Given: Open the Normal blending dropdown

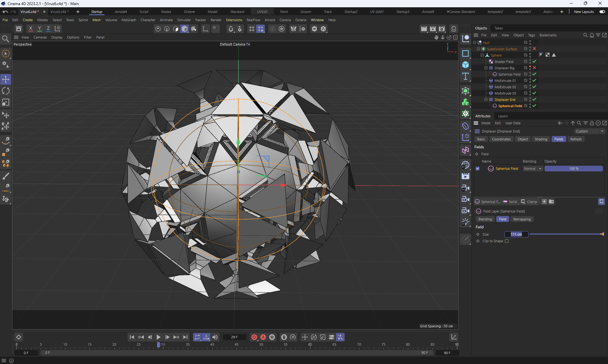Looking at the screenshot, I should click(533, 169).
